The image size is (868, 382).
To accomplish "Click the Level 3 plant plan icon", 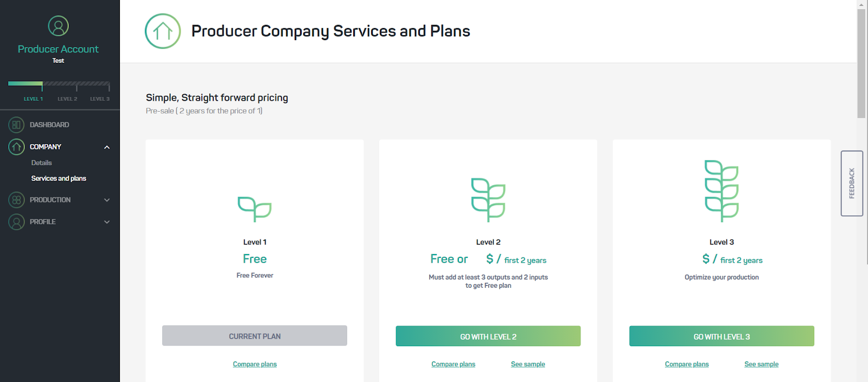I will point(722,191).
